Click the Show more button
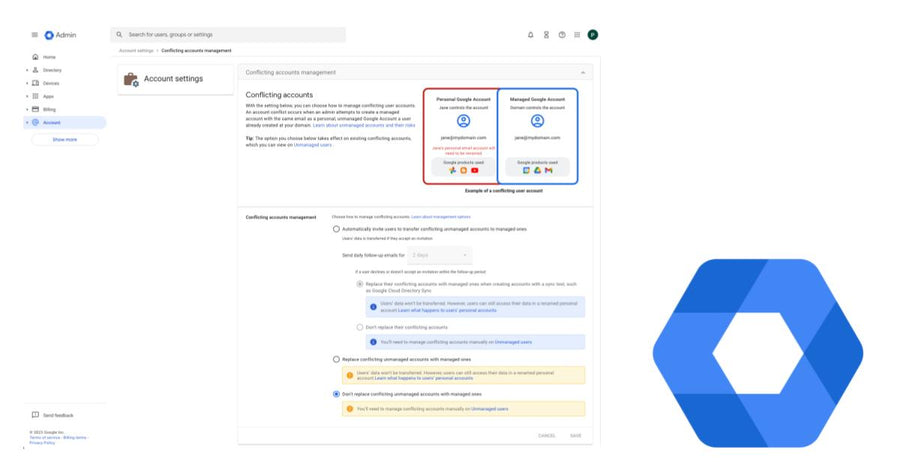This screenshot has width=900, height=473. point(65,139)
